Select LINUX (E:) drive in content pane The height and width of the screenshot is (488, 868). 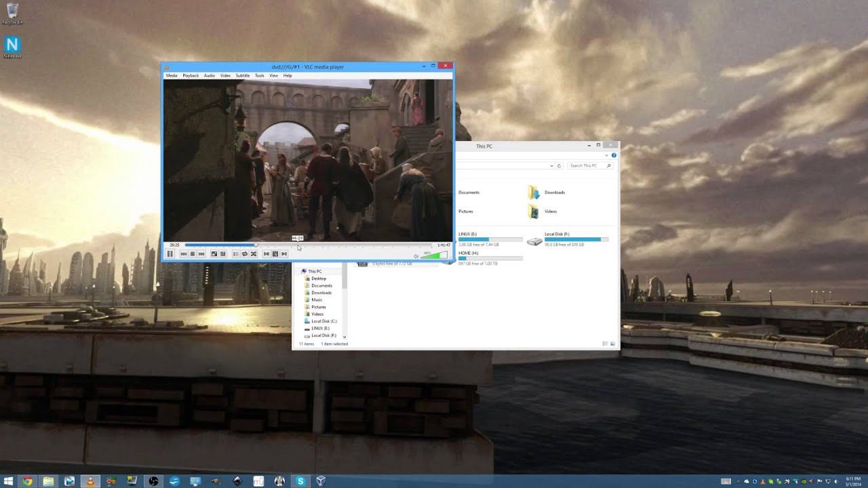tap(490, 239)
